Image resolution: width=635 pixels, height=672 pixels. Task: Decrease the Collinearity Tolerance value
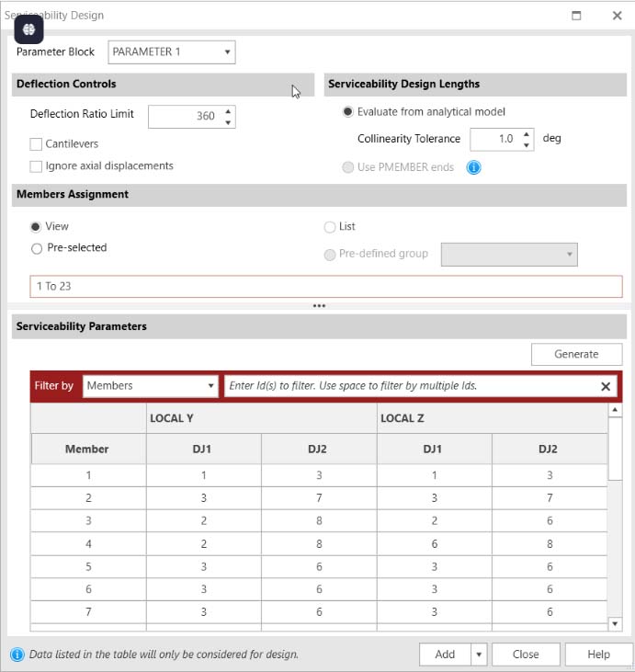(x=527, y=145)
